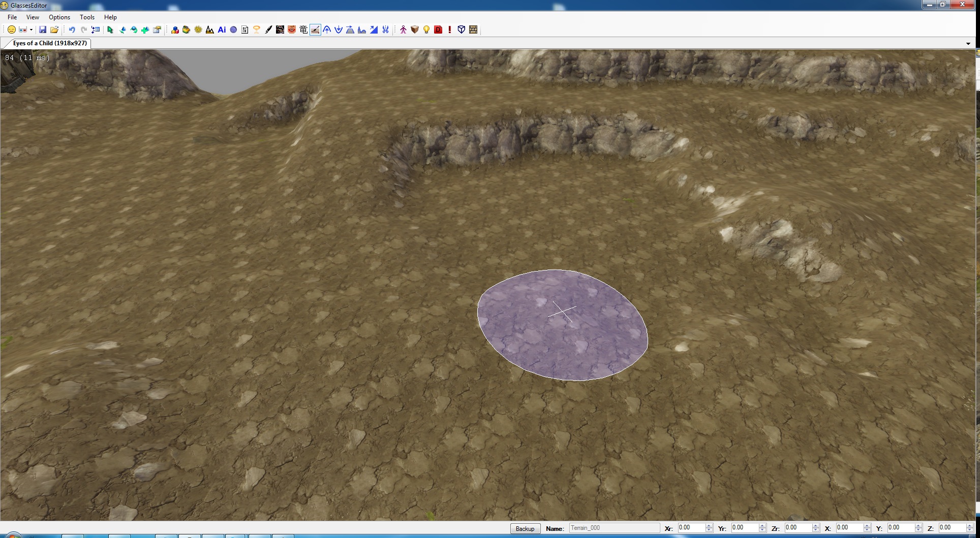Viewport: 980px width, 538px height.
Task: Select the 'Eyes of a Child' tab
Action: click(x=49, y=43)
